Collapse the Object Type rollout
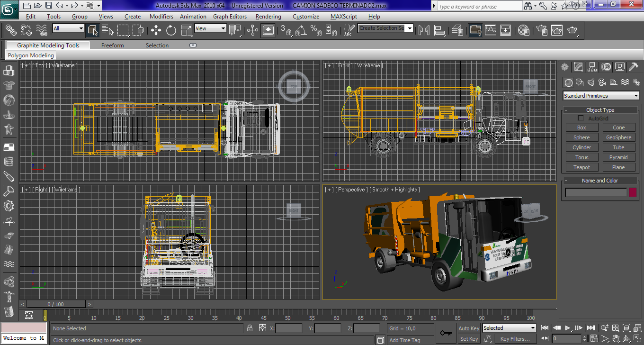Viewport: 644px width, 345px height. (x=600, y=110)
